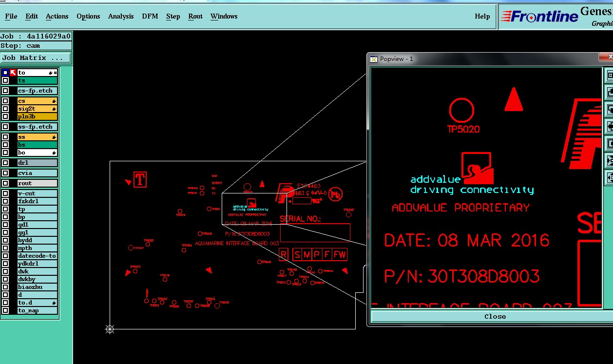Image resolution: width=613 pixels, height=364 pixels.
Task: Check the to_map layer box
Action: [5, 310]
